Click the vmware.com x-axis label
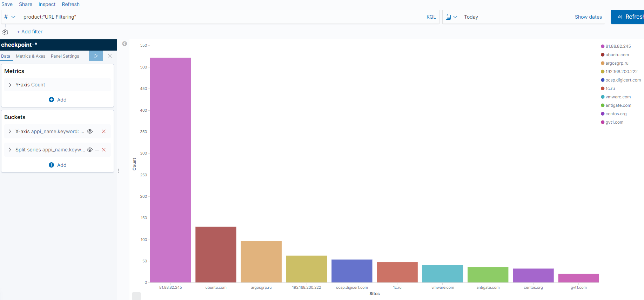 (x=443, y=287)
